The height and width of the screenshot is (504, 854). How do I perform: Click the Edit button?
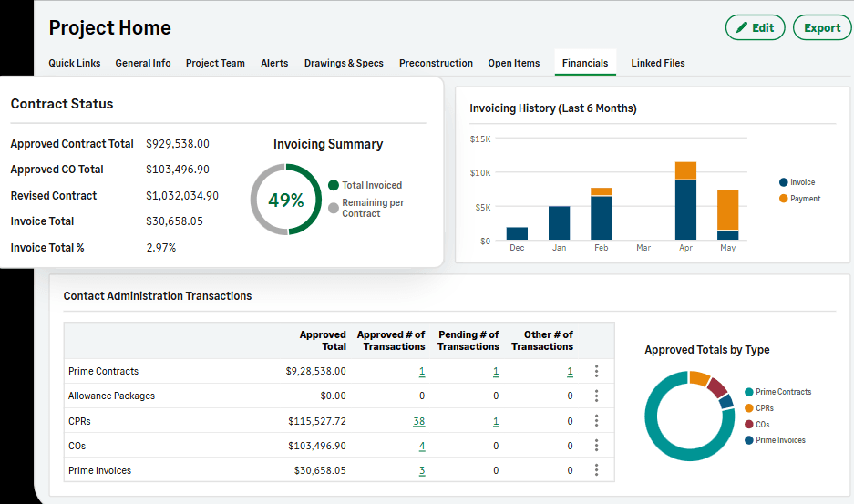755,27
